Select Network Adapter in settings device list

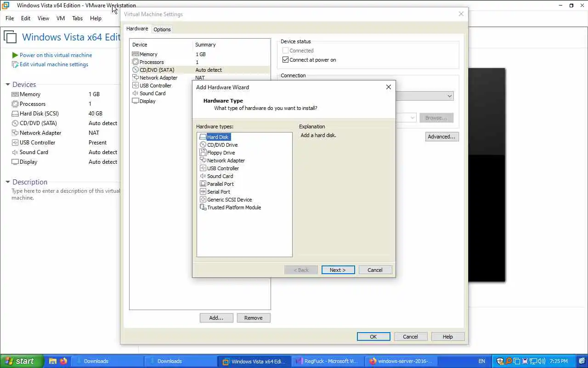(200, 78)
